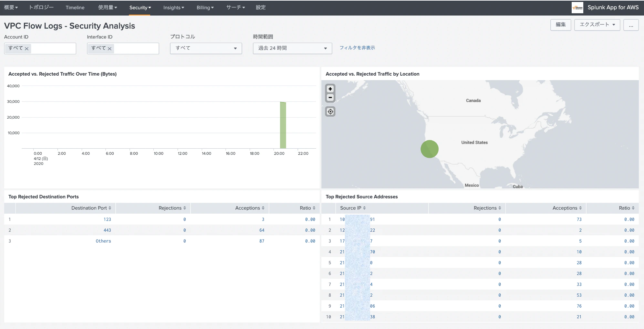Open the プロトコル dropdown
Screen dimensions: 644x329
206,48
